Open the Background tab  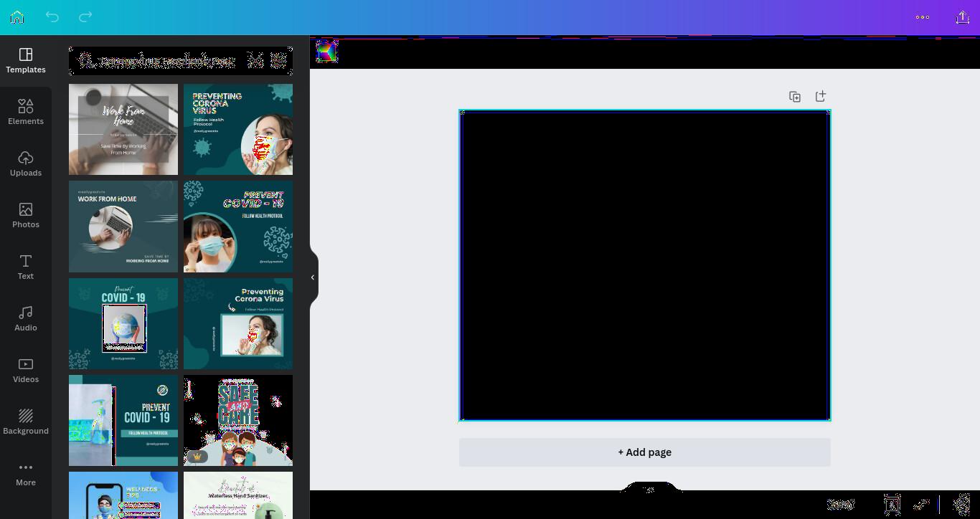click(x=26, y=422)
